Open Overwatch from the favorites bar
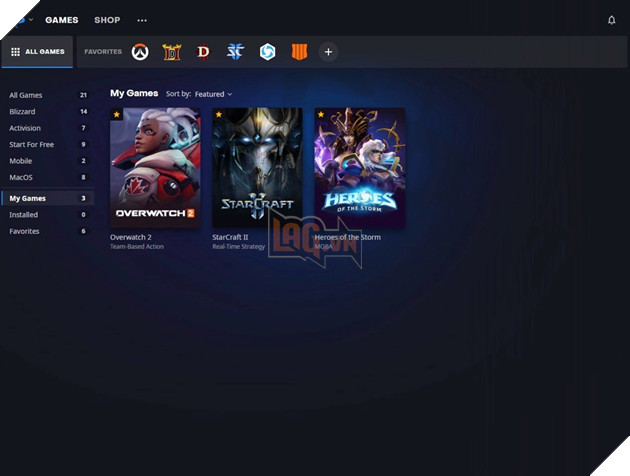This screenshot has height=476, width=630. coord(140,52)
